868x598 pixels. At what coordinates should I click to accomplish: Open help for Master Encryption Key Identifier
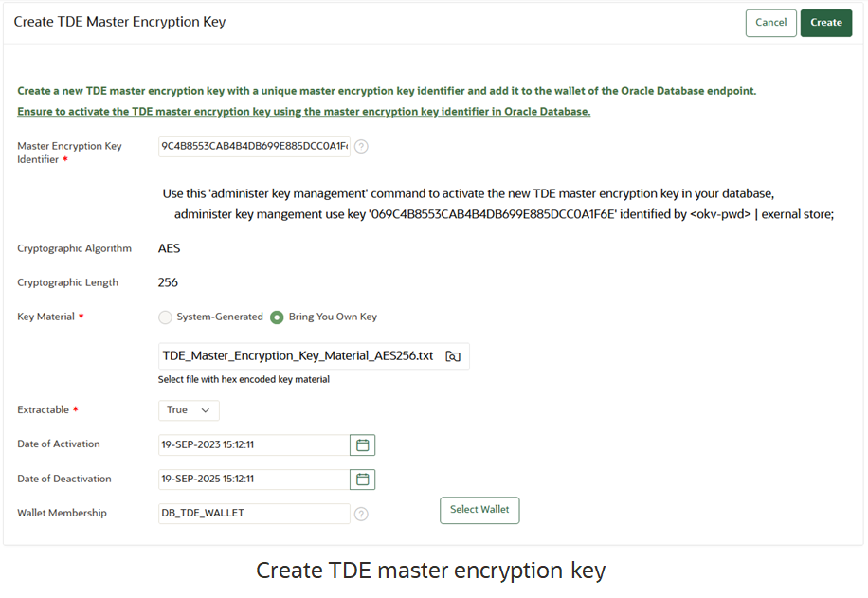(361, 147)
